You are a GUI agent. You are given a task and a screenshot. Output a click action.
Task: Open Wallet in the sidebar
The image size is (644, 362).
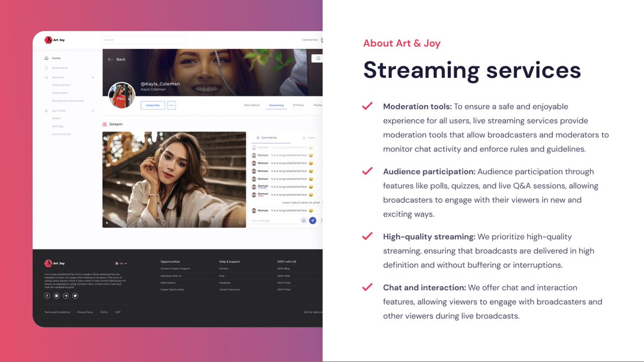56,119
